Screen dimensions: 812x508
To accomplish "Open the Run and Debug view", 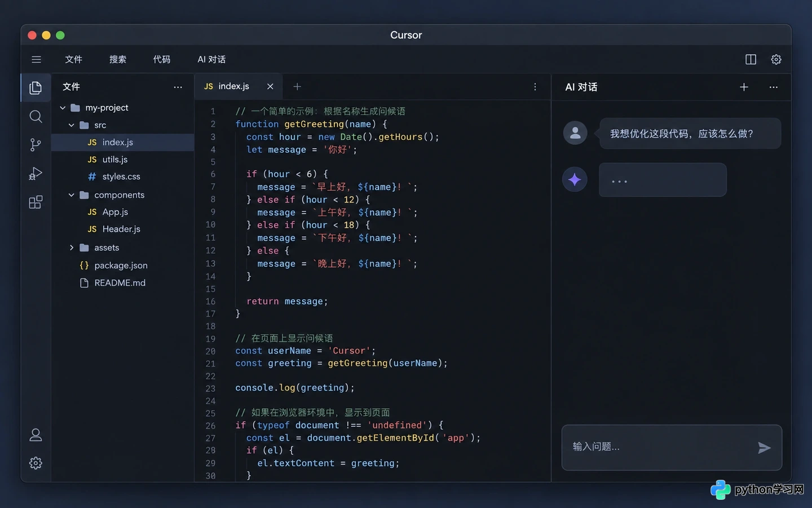I will tap(36, 174).
